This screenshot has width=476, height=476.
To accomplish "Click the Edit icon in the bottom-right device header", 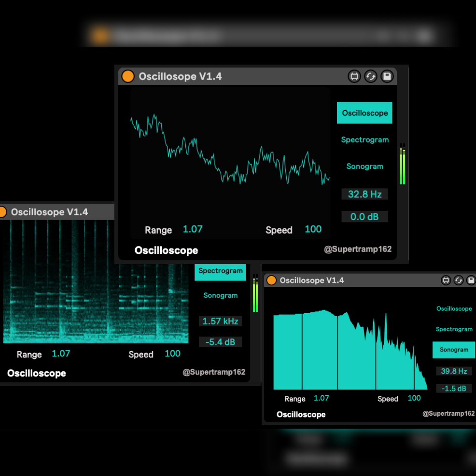I will (x=446, y=280).
